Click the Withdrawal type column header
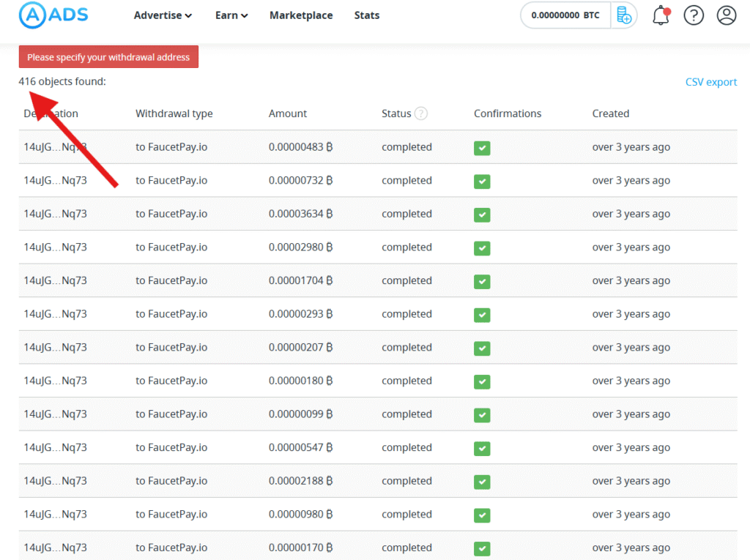 (x=174, y=113)
